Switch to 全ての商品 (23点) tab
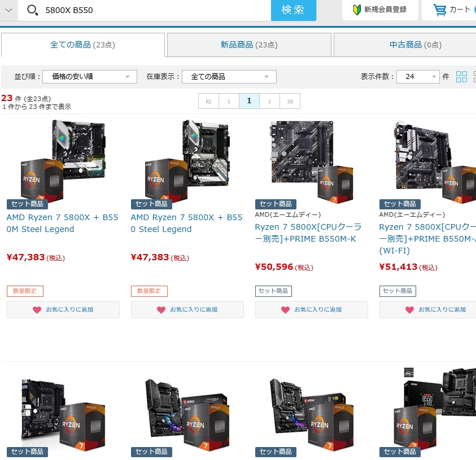This screenshot has width=476, height=460. pyautogui.click(x=82, y=45)
